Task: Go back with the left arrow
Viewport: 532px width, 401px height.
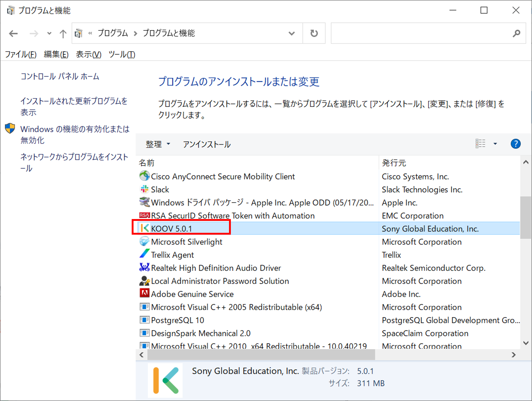Action: [x=13, y=33]
